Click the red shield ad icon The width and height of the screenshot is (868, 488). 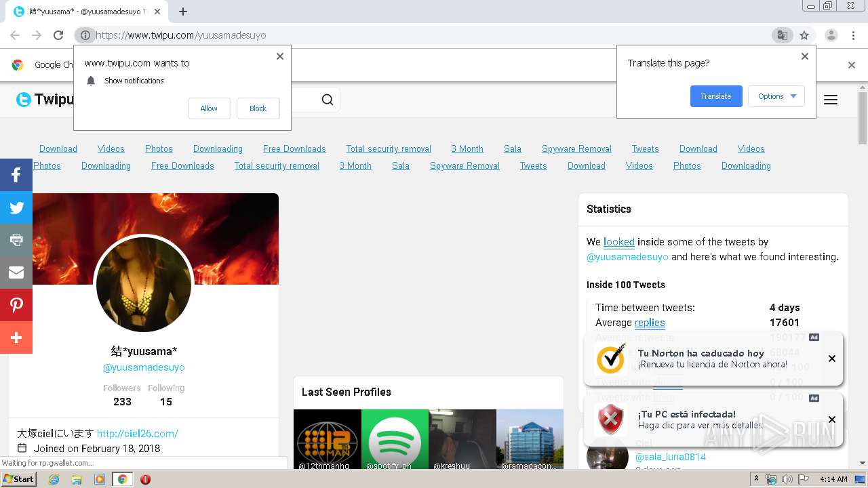611,420
